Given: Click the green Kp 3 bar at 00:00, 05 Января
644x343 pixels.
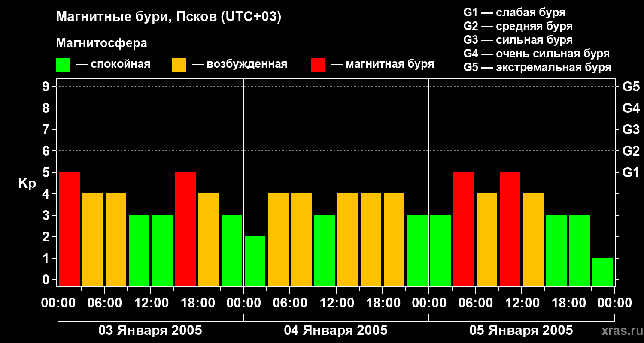Looking at the screenshot, I should point(440,250).
